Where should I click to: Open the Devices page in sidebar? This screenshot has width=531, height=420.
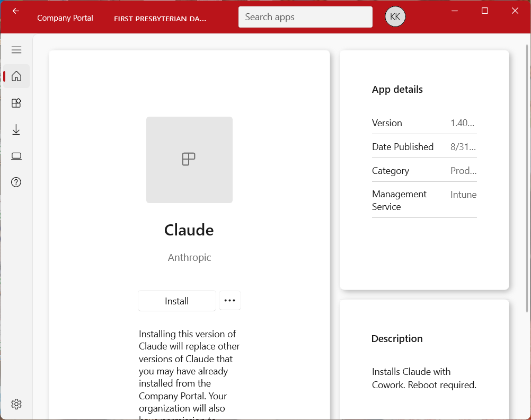(16, 156)
